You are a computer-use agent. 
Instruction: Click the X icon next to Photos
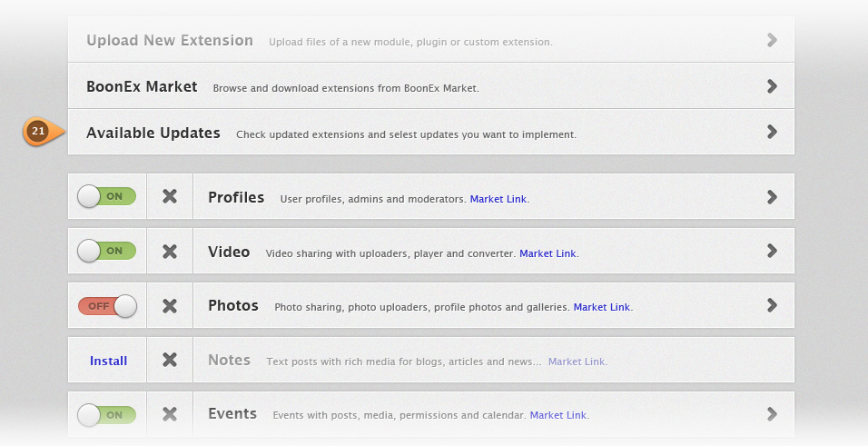pyautogui.click(x=170, y=305)
